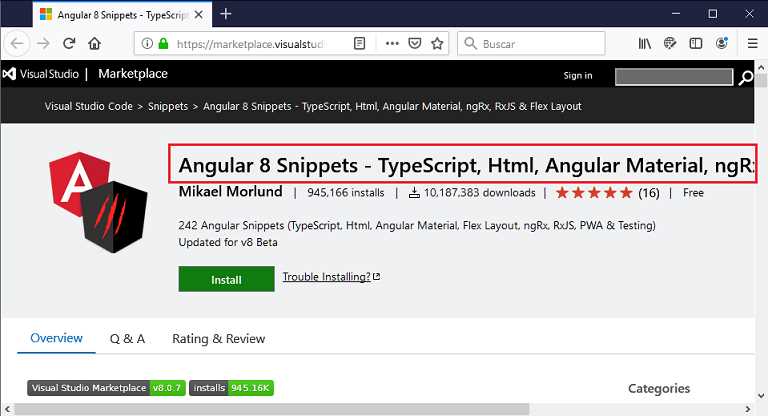The image size is (768, 416).
Task: Switch to the Overview tab
Action: [x=56, y=338]
